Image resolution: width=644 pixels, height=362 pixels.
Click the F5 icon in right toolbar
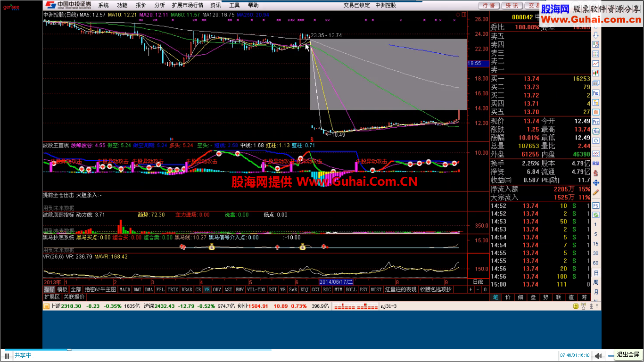coord(596,206)
